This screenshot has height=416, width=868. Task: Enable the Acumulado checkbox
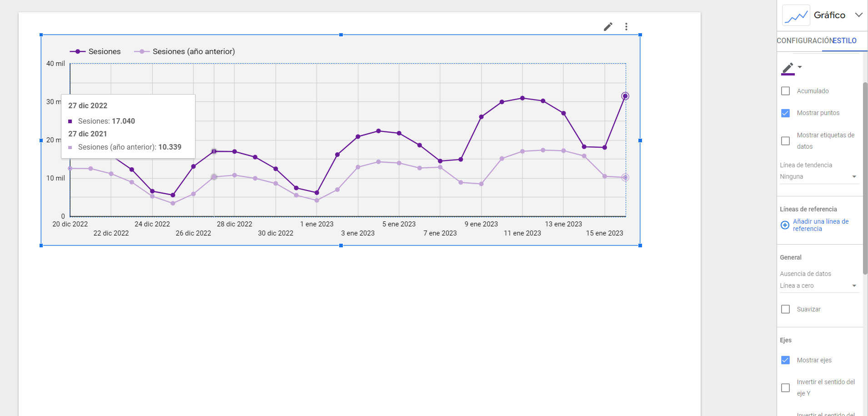point(785,91)
